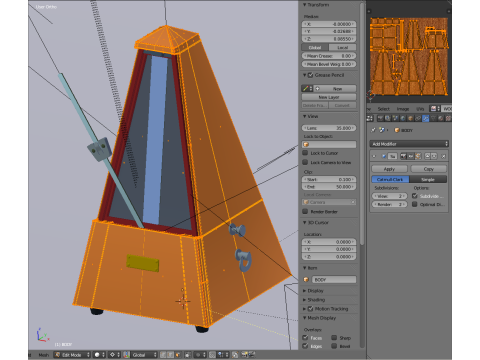
Task: Click the Median Y value field
Action: point(329,31)
